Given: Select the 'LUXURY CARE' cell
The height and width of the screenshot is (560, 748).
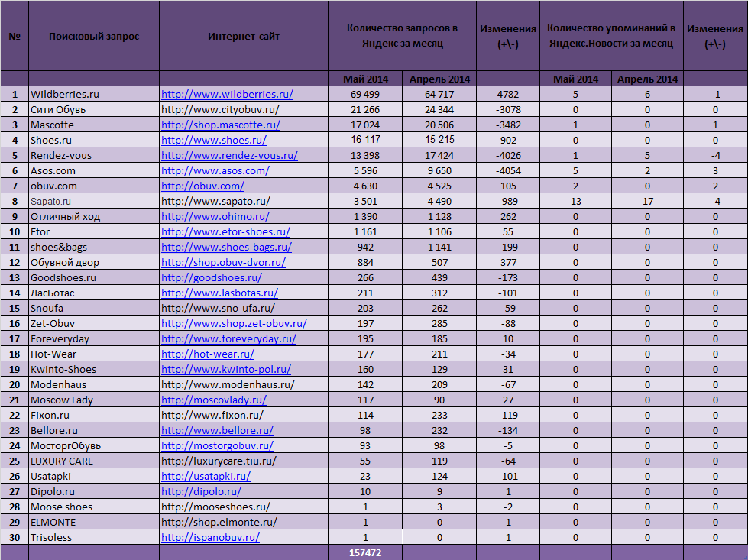Looking at the screenshot, I should 94,461.
